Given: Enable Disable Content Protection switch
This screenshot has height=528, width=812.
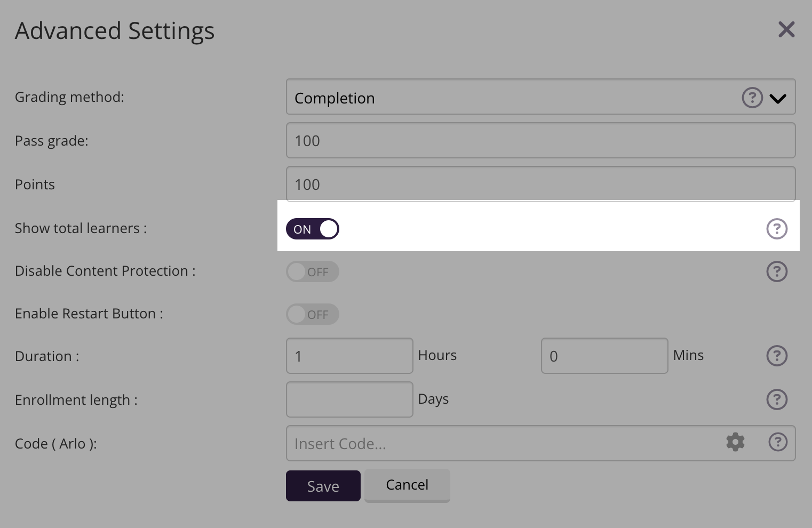Looking at the screenshot, I should tap(313, 271).
